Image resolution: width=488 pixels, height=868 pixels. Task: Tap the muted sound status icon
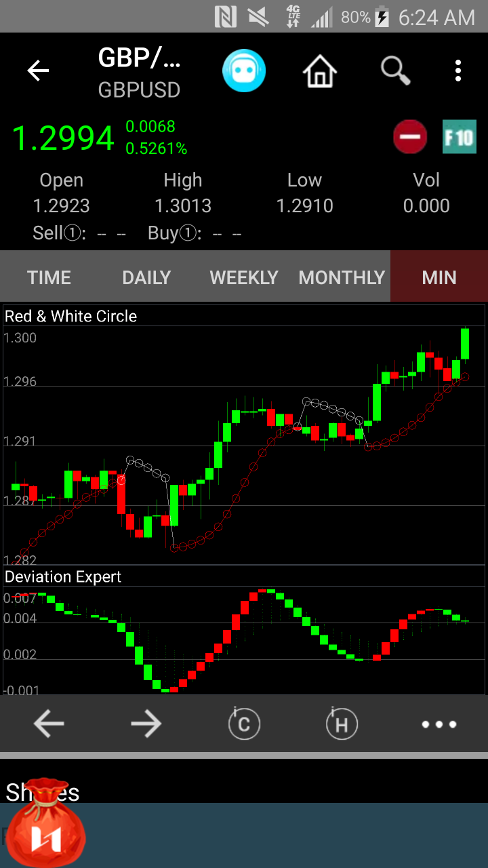coord(258,16)
